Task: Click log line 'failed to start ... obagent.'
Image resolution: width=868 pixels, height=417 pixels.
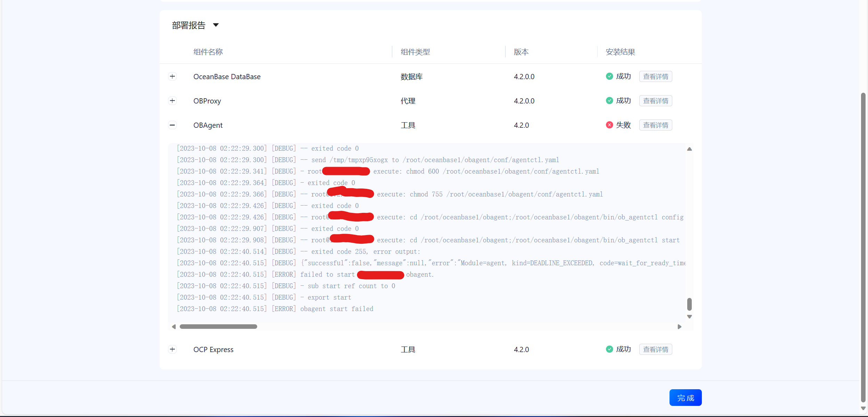Action: [x=305, y=275]
